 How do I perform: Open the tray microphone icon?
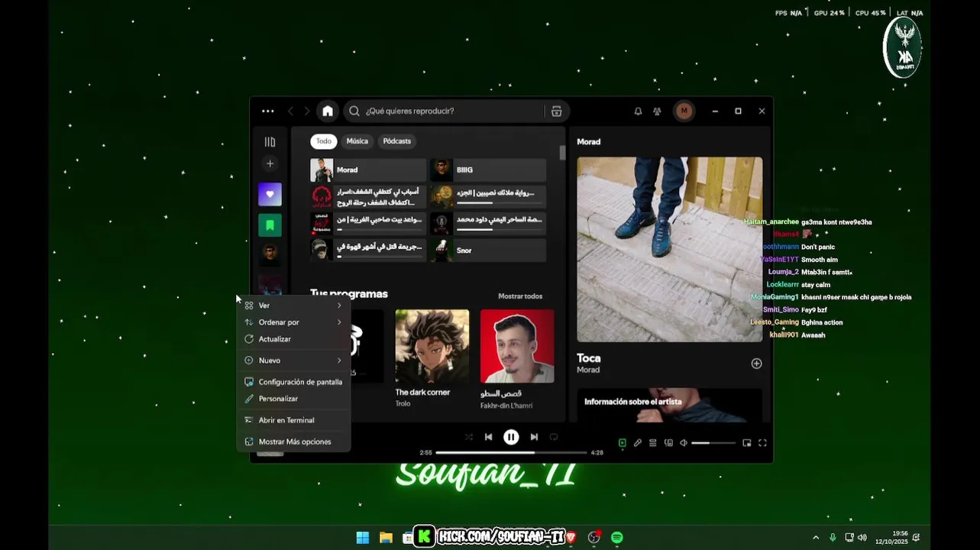click(833, 538)
